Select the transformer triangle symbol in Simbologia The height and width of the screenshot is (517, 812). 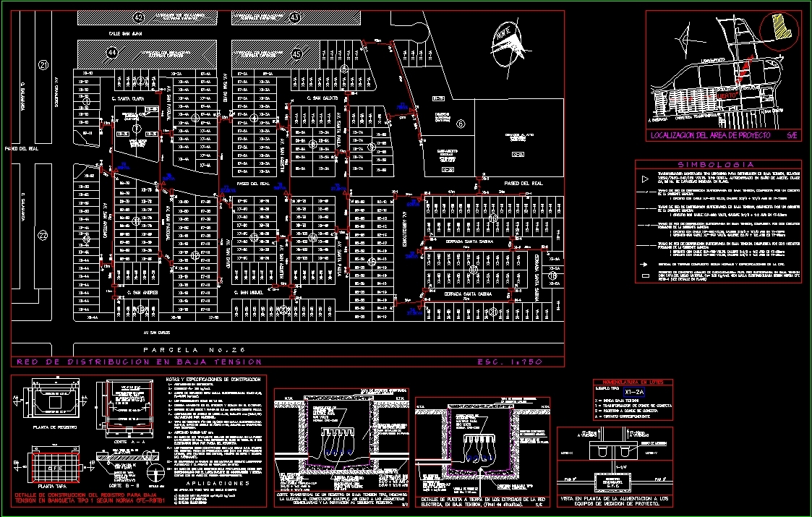pyautogui.click(x=645, y=179)
